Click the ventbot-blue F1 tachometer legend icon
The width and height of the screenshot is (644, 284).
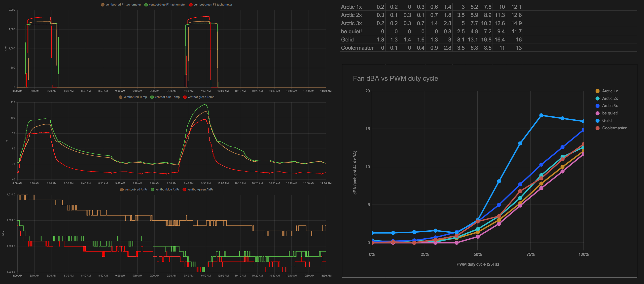click(x=146, y=4)
